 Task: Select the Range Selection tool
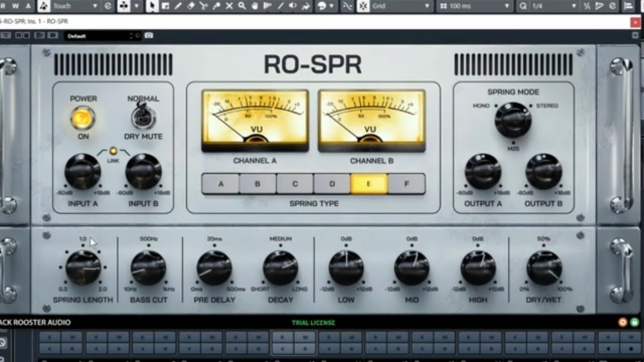[165, 6]
